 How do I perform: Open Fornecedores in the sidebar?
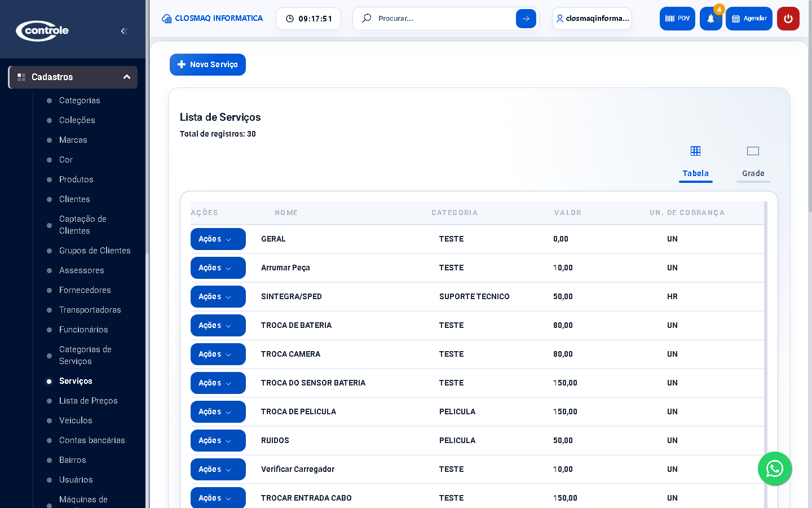point(85,290)
